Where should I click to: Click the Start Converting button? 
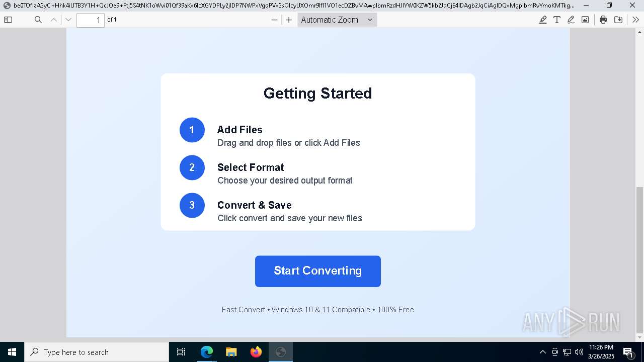318,271
